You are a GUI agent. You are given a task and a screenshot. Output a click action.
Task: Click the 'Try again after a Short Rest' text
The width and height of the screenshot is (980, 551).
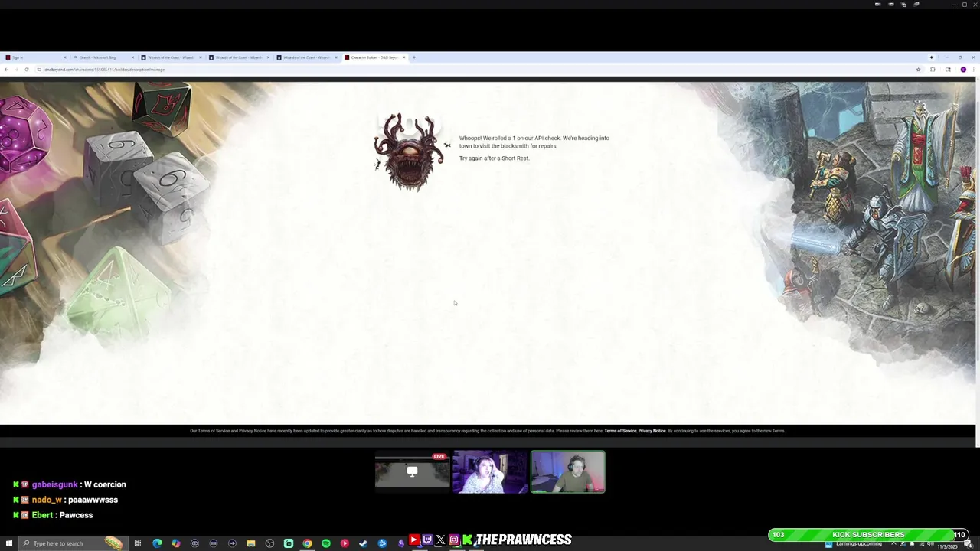coord(494,158)
